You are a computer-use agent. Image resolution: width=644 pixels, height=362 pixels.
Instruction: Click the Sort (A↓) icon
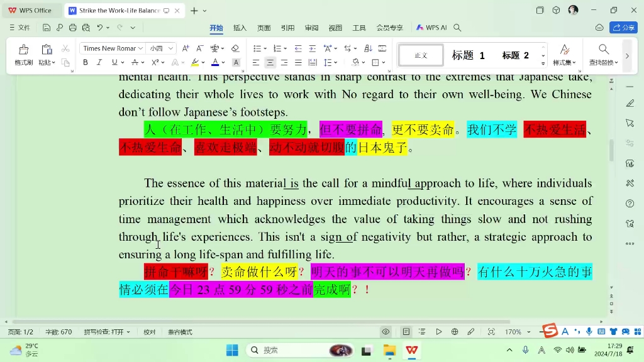(x=368, y=48)
